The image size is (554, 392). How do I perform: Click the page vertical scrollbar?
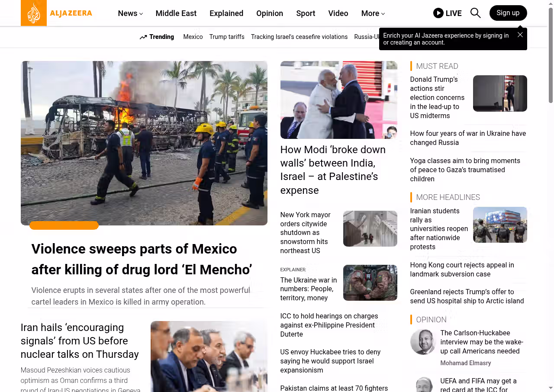click(551, 56)
